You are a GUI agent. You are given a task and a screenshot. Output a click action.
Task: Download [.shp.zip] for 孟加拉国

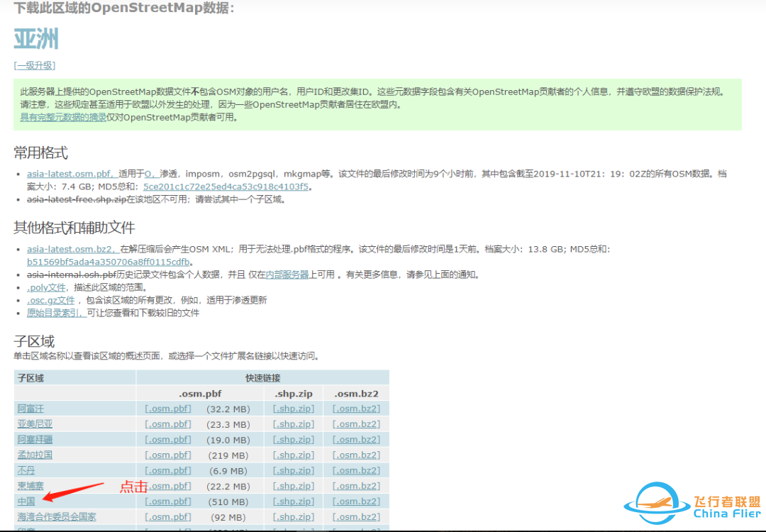[x=294, y=455]
